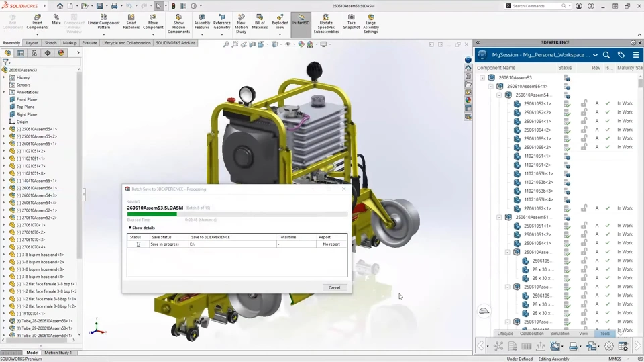The image size is (644, 362).
Task: Click Update SpeedPak Subassemblies
Action: 326,24
